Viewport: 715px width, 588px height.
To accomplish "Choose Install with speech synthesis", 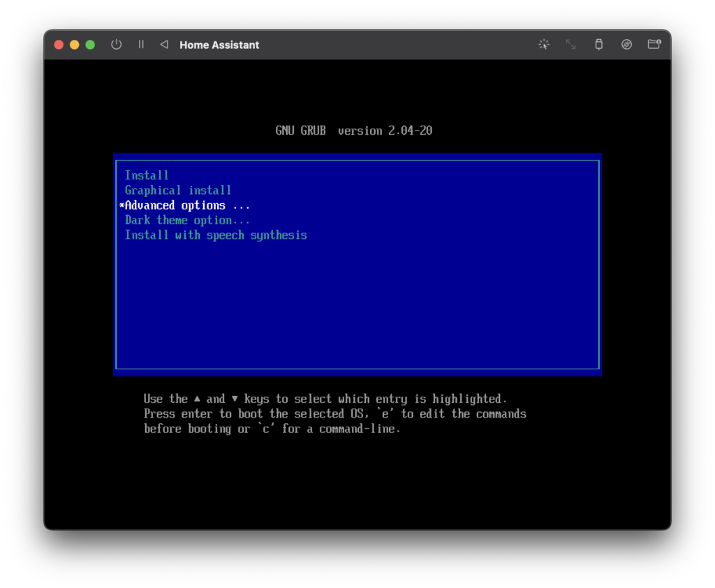I will pyautogui.click(x=216, y=235).
